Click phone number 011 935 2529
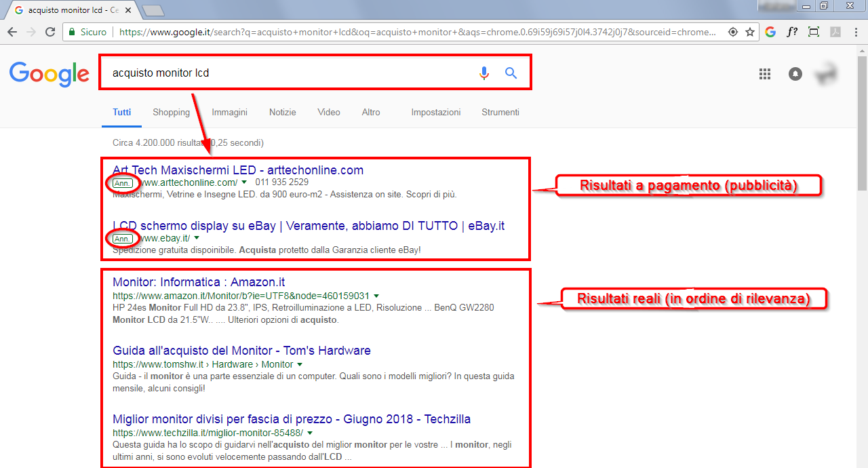The width and height of the screenshot is (868, 468). (x=281, y=182)
